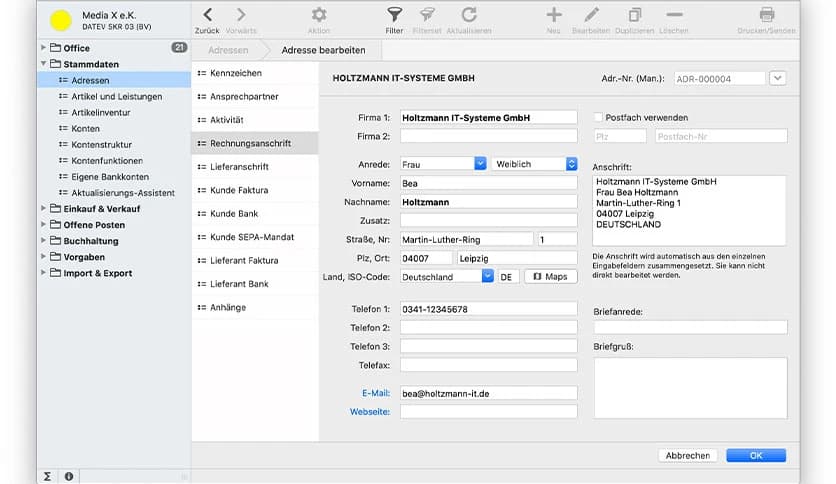
Task: Expand the Offene Posten folder
Action: click(43, 224)
